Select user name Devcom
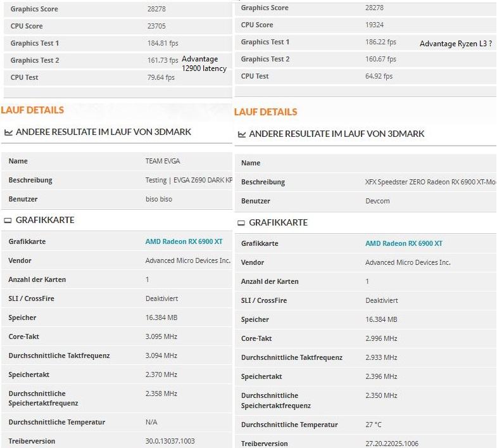 pyautogui.click(x=377, y=201)
